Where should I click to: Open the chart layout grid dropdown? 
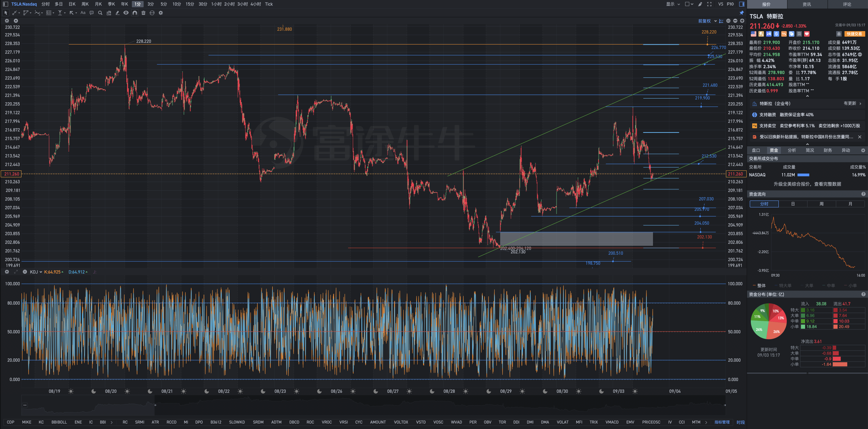689,4
